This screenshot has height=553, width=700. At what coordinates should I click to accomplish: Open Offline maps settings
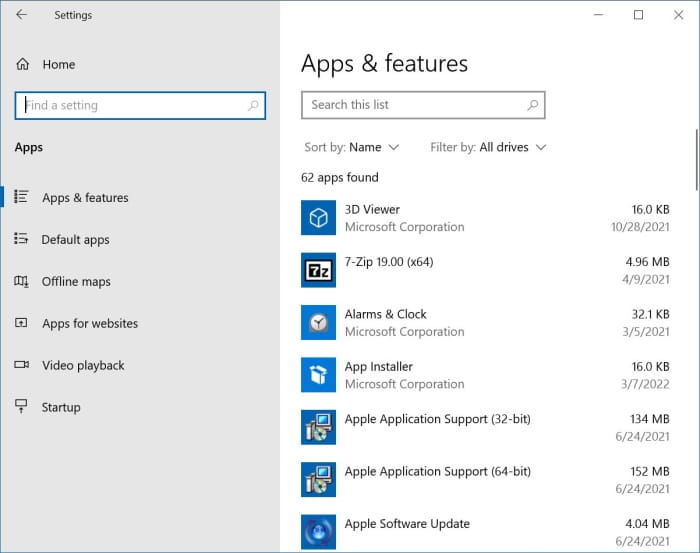click(x=76, y=282)
